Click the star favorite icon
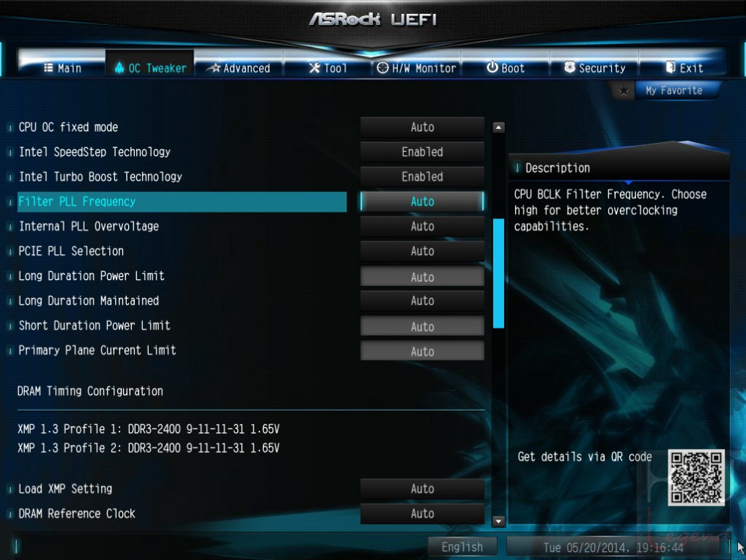The height and width of the screenshot is (560, 746). click(x=623, y=90)
